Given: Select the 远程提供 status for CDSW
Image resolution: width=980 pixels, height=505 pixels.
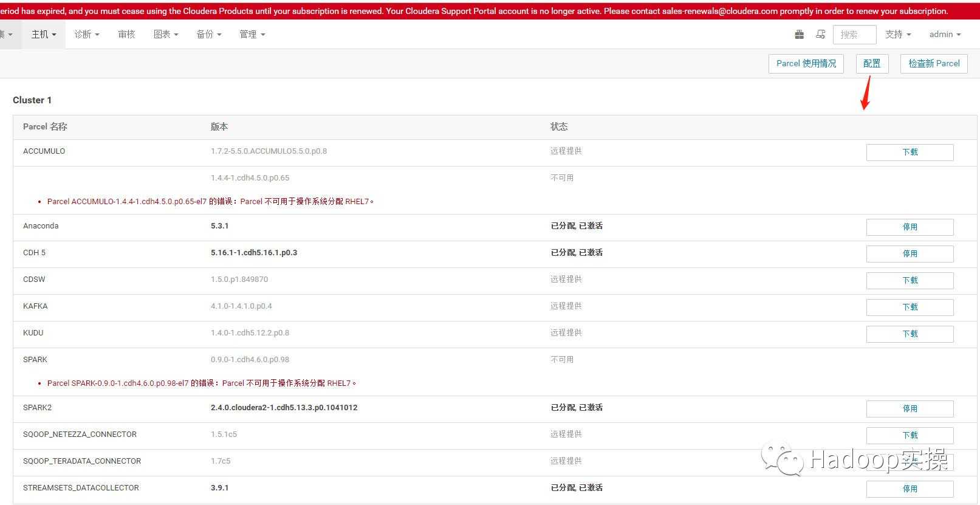Looking at the screenshot, I should coord(566,279).
